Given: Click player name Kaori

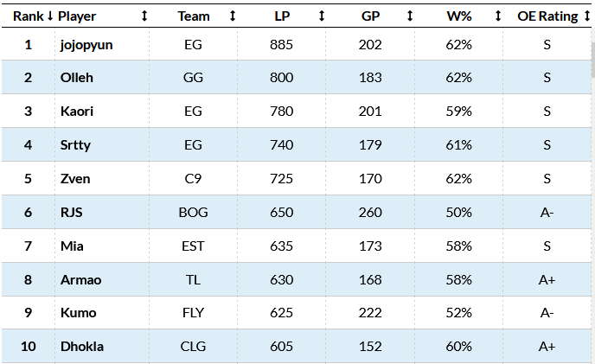Looking at the screenshot, I should pyautogui.click(x=75, y=112).
